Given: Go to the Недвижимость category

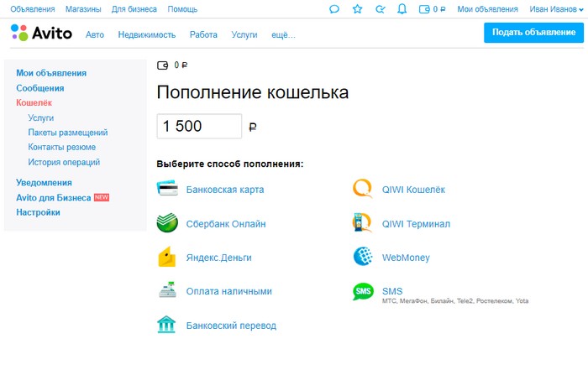Looking at the screenshot, I should [147, 35].
